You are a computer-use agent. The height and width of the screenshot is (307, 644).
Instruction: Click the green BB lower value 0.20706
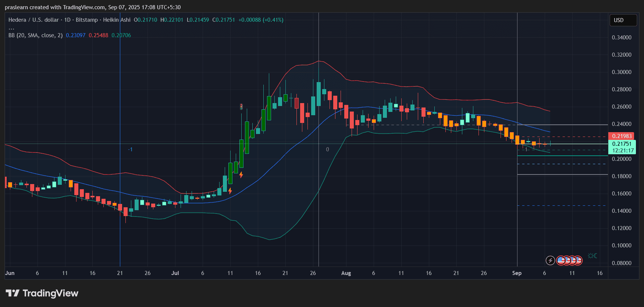121,35
